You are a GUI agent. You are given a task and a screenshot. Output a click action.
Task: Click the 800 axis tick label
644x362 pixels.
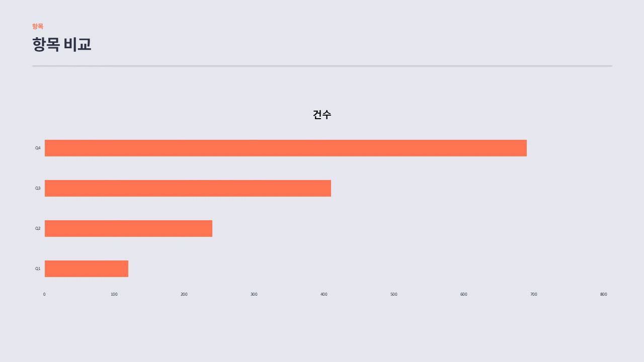[x=604, y=294]
